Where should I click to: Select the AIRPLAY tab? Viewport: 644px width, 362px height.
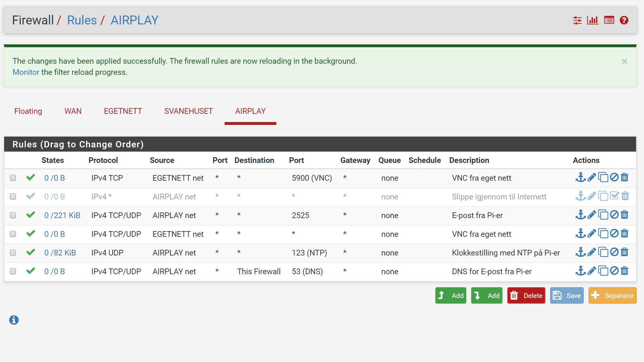point(250,111)
